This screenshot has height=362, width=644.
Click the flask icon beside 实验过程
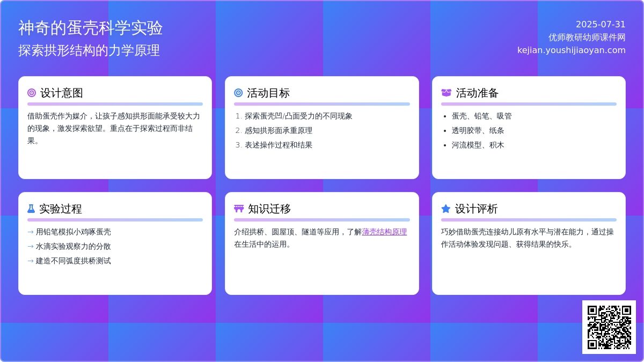[x=31, y=209]
